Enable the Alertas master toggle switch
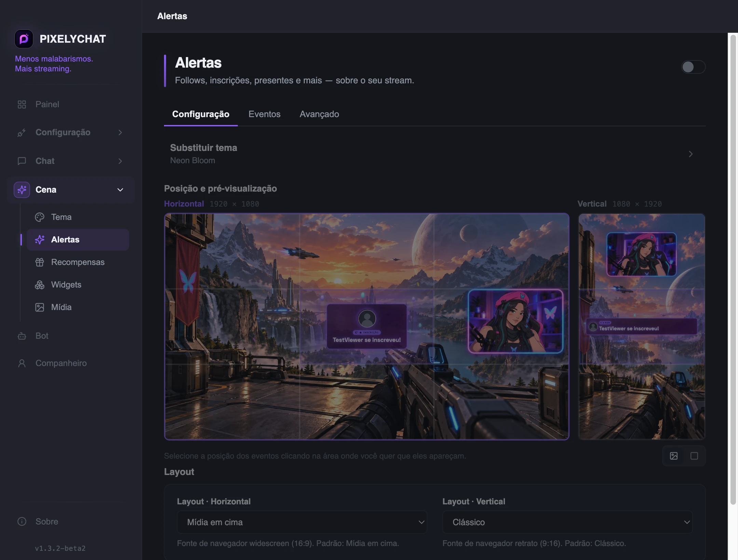This screenshot has height=560, width=738. pos(693,67)
